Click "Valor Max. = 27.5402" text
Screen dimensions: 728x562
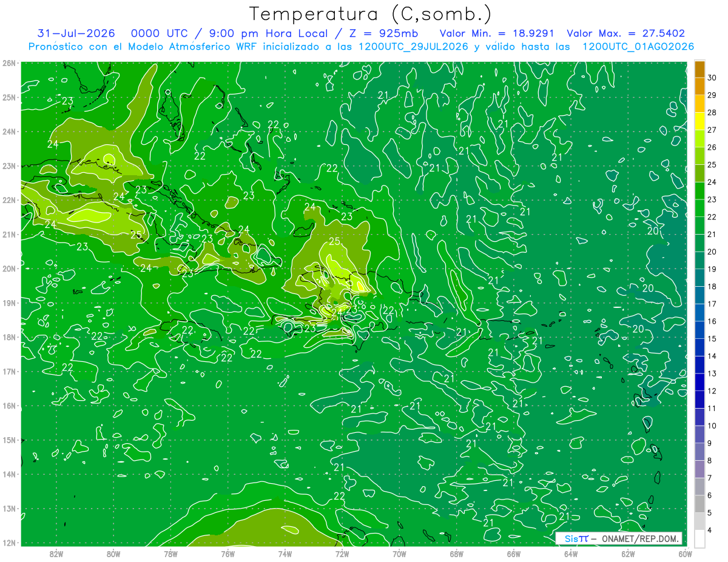click(x=625, y=33)
